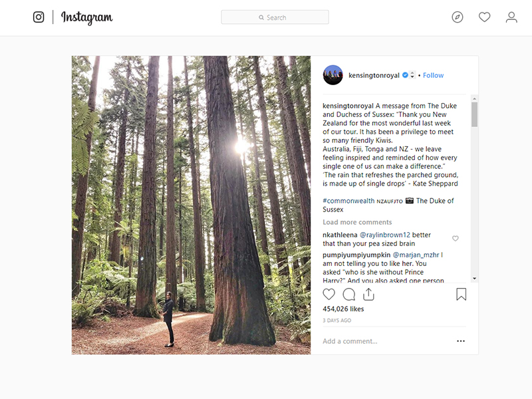Like the post with the heart button
The image size is (532, 399).
(329, 294)
